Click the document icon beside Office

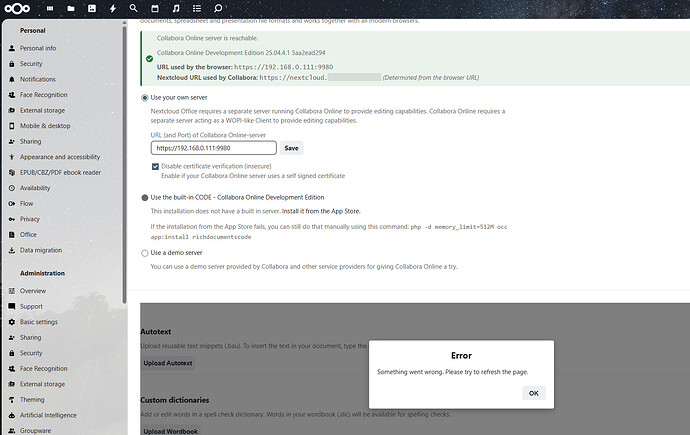tap(12, 235)
